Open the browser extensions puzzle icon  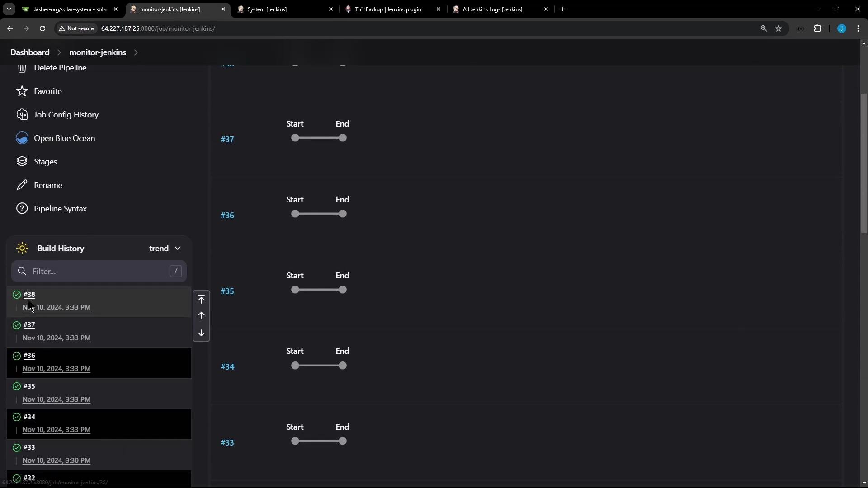[x=817, y=28]
